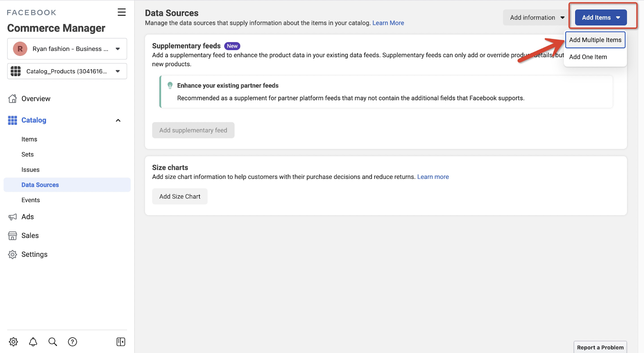Open the search magnifier icon
644x353 pixels.
click(53, 342)
